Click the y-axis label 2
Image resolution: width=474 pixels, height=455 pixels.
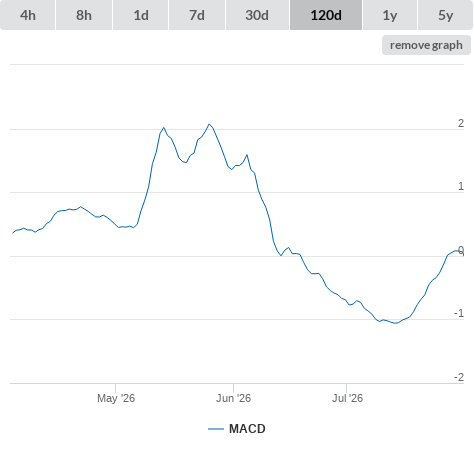point(461,123)
